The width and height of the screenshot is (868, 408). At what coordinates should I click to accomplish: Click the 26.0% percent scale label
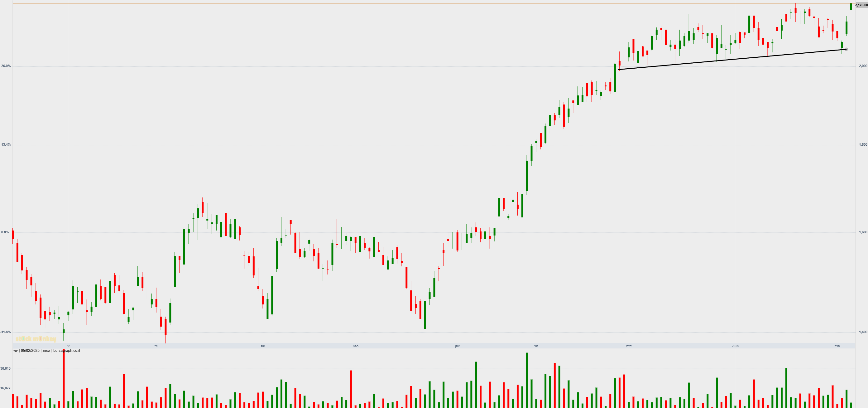pyautogui.click(x=6, y=66)
